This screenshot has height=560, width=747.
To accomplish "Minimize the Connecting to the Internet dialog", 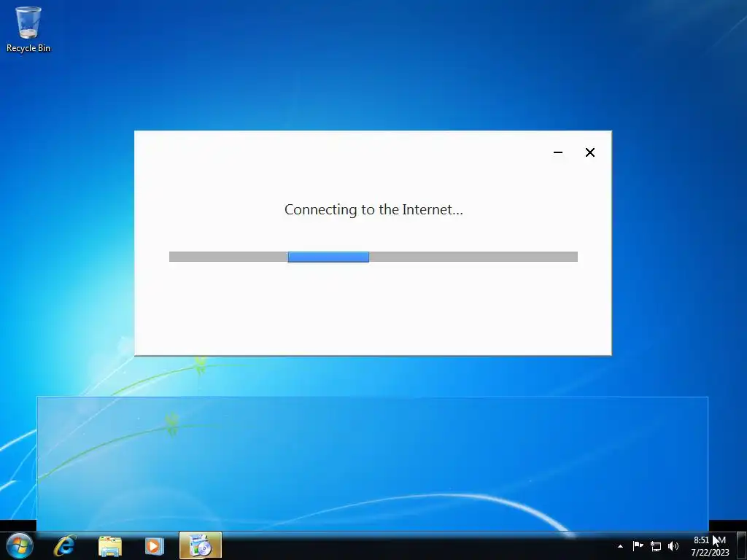I will point(558,152).
